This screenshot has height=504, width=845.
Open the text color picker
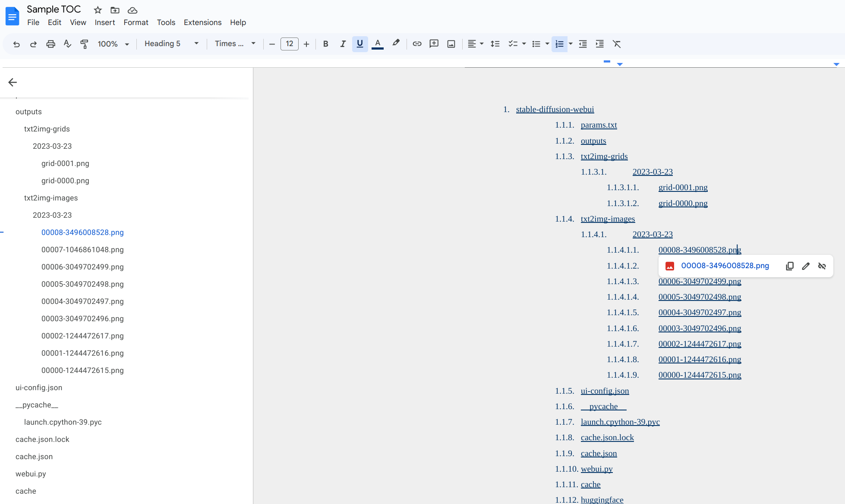click(x=378, y=44)
